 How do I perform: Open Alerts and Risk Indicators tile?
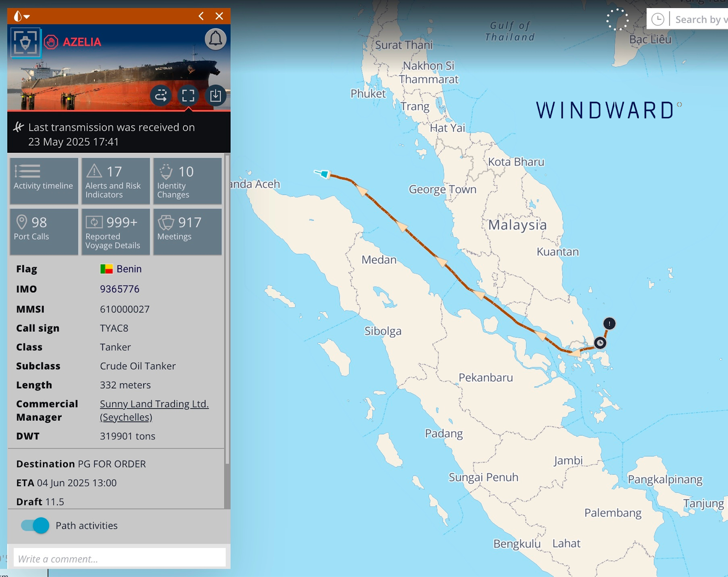(x=116, y=181)
